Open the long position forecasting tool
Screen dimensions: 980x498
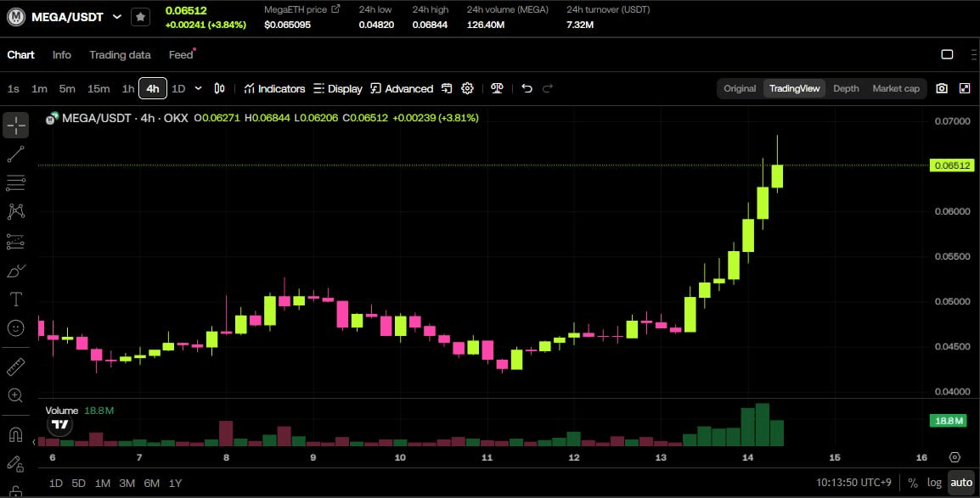click(x=15, y=241)
